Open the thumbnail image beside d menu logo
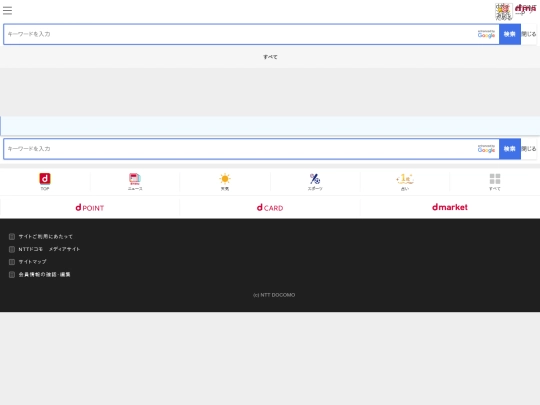540x405 pixels. click(x=503, y=12)
